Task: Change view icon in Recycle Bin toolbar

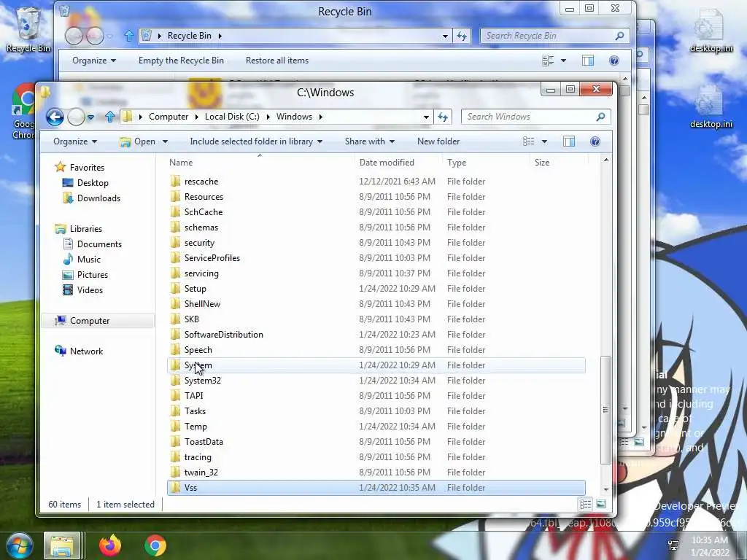Action: pyautogui.click(x=548, y=61)
